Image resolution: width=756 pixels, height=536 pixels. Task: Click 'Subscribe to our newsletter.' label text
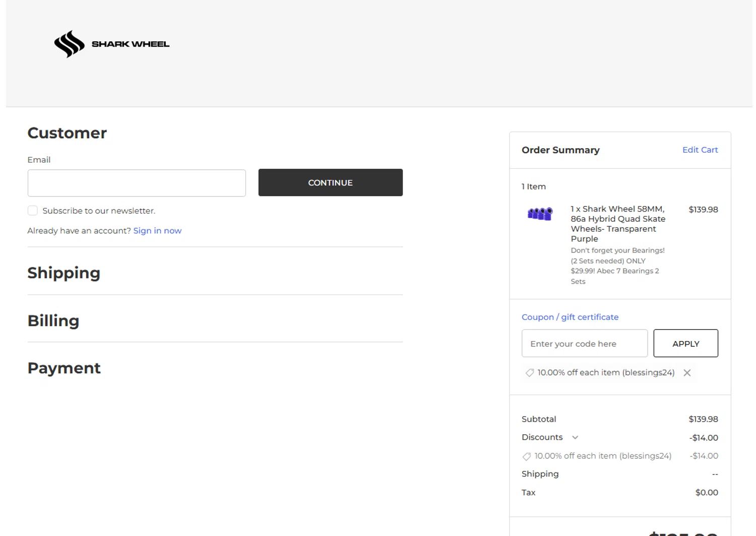pyautogui.click(x=99, y=211)
